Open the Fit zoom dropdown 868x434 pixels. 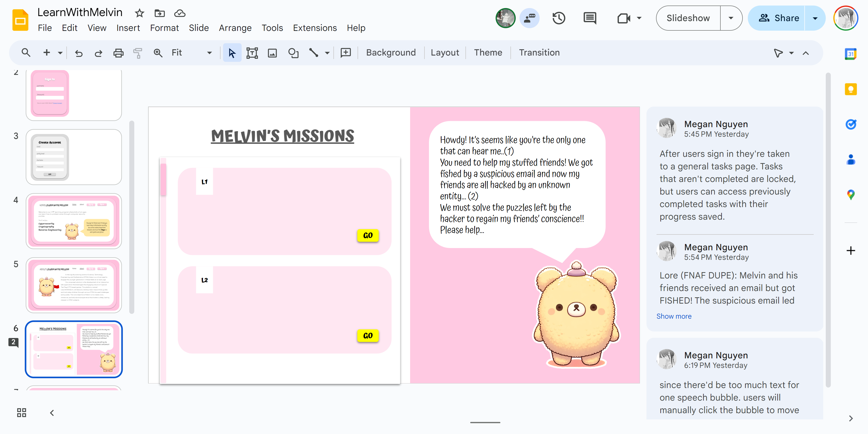[209, 53]
